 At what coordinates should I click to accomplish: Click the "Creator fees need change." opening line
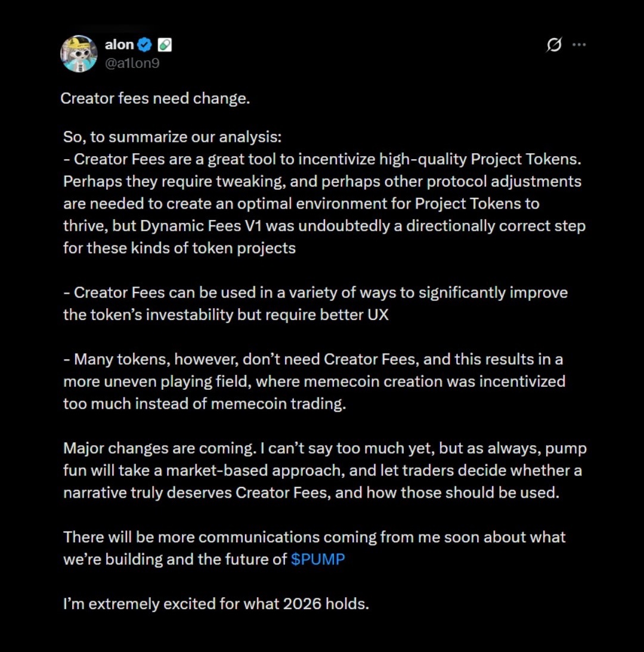coord(155,98)
